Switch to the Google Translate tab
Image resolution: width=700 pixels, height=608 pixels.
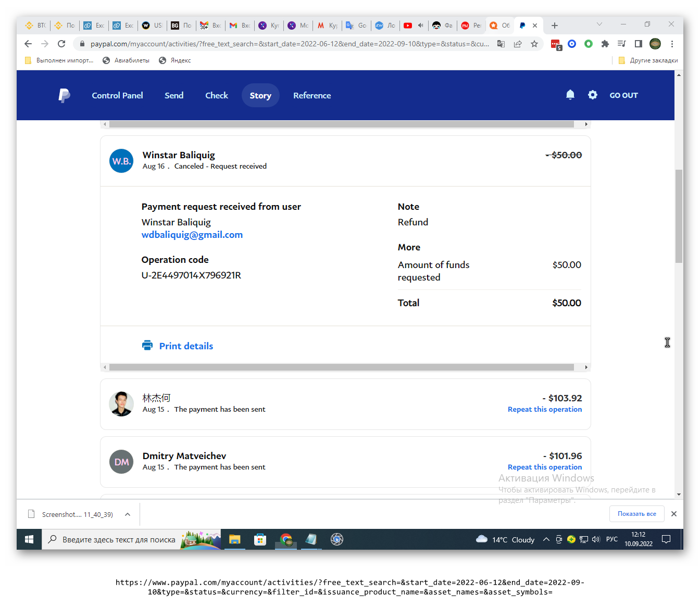click(x=356, y=25)
